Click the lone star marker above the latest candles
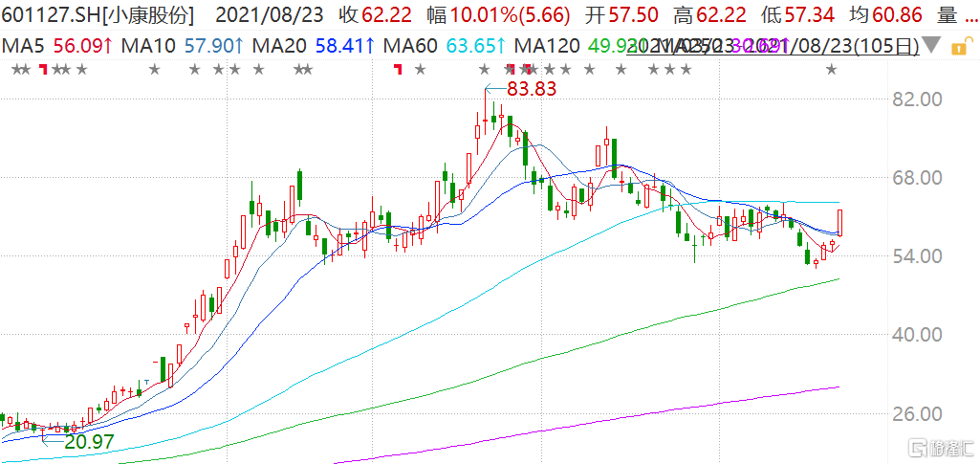The width and height of the screenshot is (980, 464). point(831,70)
